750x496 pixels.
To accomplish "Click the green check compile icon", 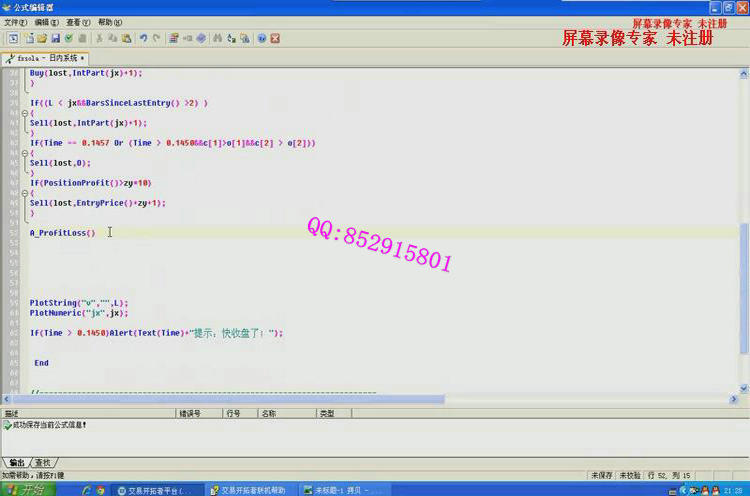I will pos(69,38).
